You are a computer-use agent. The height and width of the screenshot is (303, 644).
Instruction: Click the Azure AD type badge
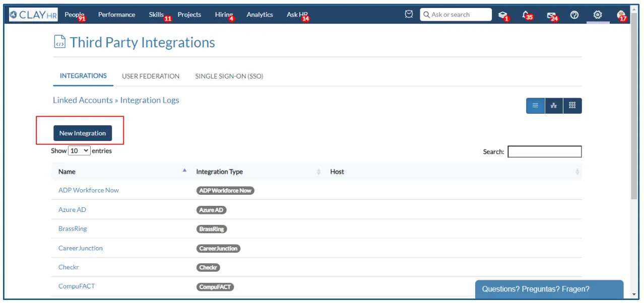[212, 210]
